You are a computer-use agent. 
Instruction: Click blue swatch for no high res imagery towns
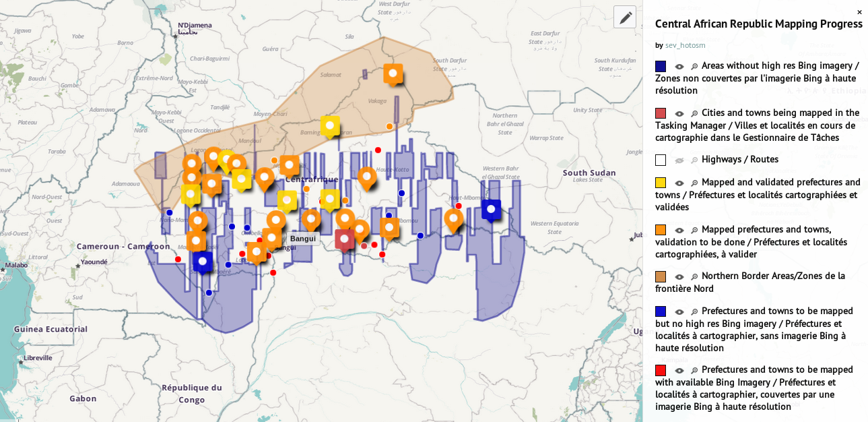pos(661,311)
